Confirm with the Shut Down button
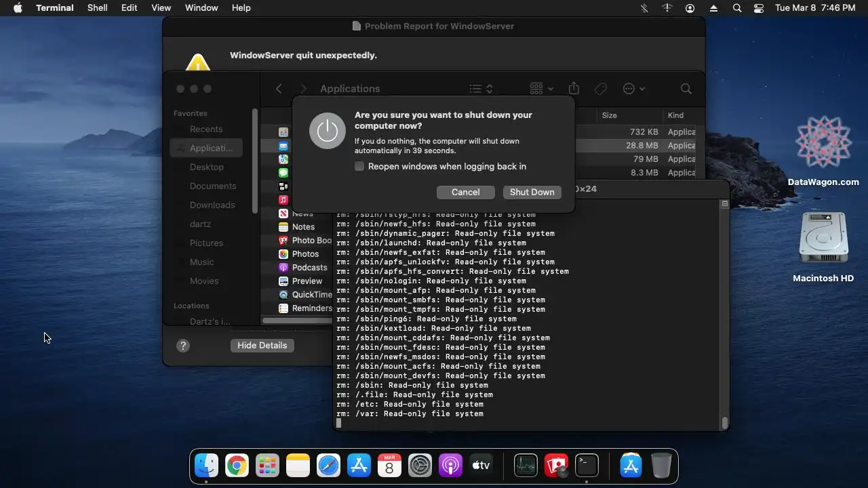 coord(532,192)
